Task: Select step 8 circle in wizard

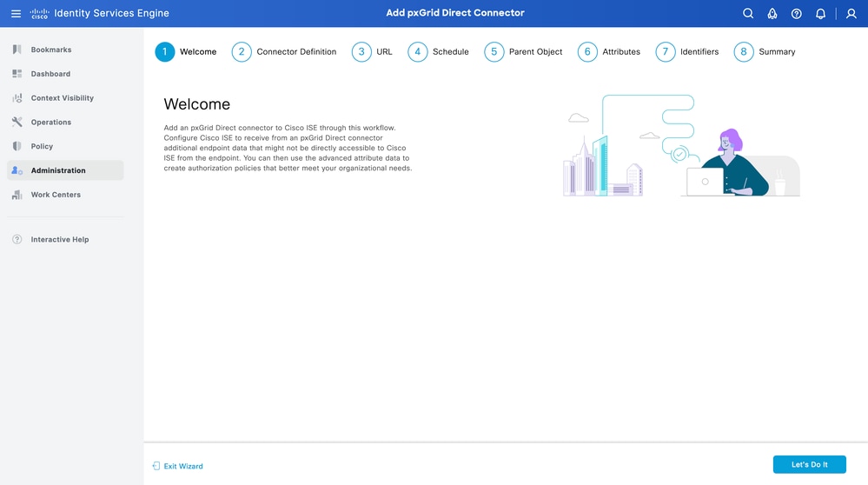Action: pos(744,51)
